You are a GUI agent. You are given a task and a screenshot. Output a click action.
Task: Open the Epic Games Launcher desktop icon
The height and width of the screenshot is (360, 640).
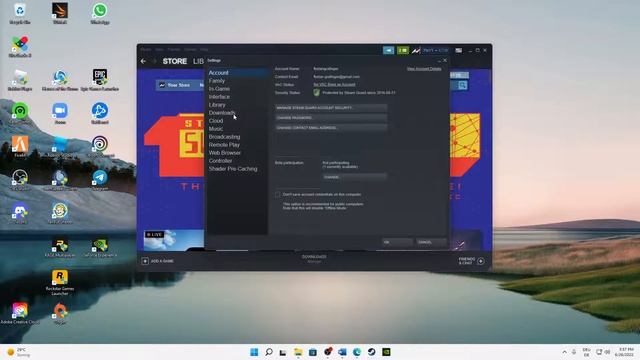[100, 80]
